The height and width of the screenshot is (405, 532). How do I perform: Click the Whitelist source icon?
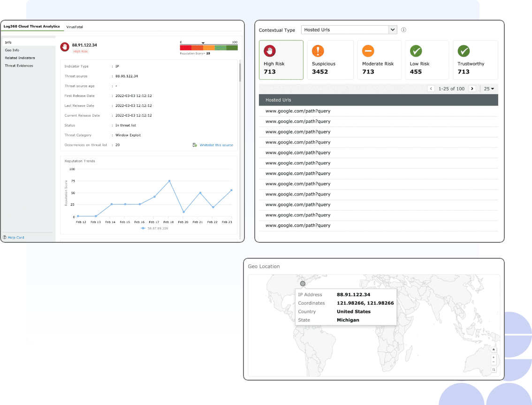(195, 145)
